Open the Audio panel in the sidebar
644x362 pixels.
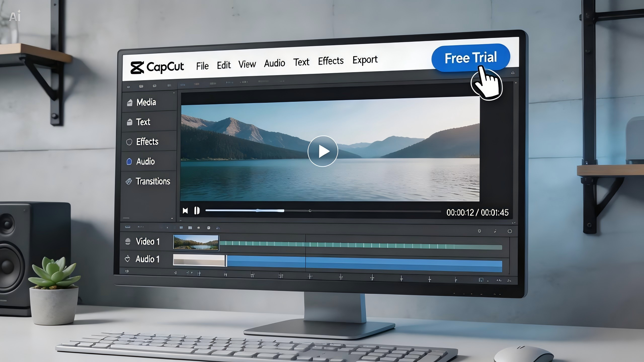145,162
